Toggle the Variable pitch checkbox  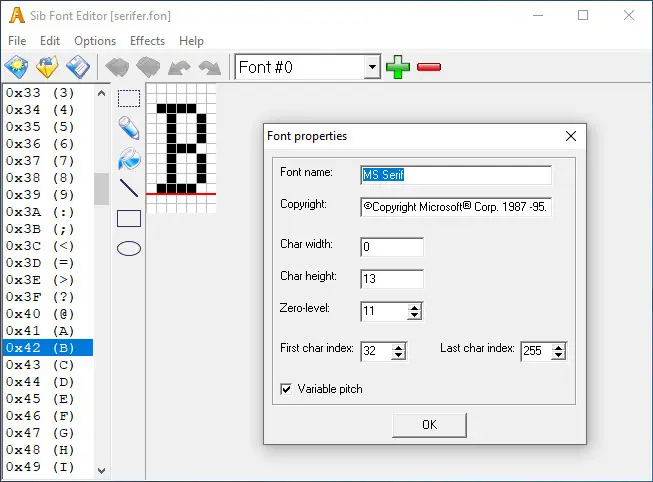286,389
